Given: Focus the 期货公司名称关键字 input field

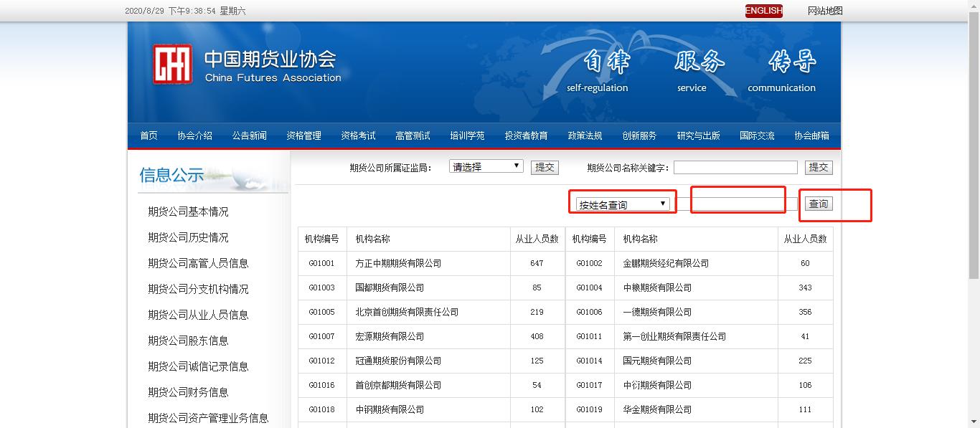Looking at the screenshot, I should pyautogui.click(x=735, y=167).
